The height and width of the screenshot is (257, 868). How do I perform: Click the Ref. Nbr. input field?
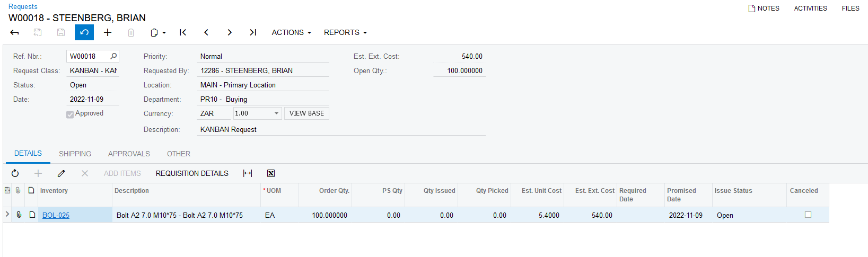[x=88, y=56]
